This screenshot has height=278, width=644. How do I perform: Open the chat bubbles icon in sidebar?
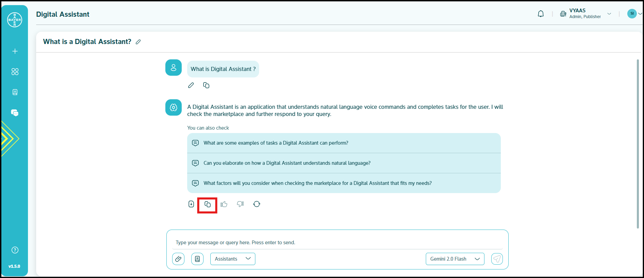click(x=15, y=113)
